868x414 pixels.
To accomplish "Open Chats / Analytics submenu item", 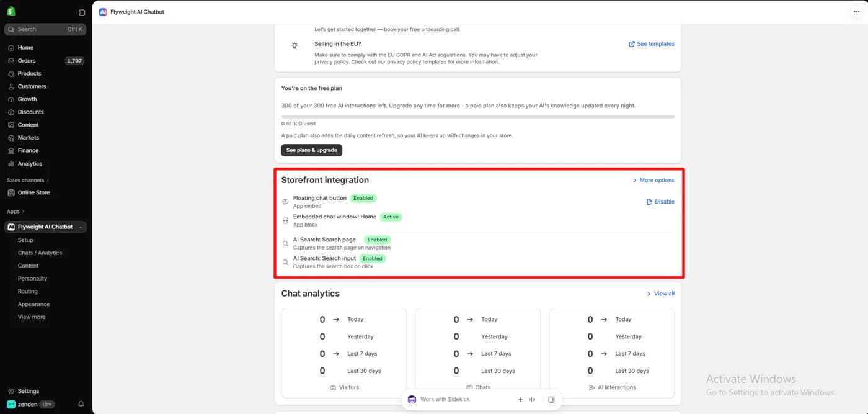I will (40, 253).
